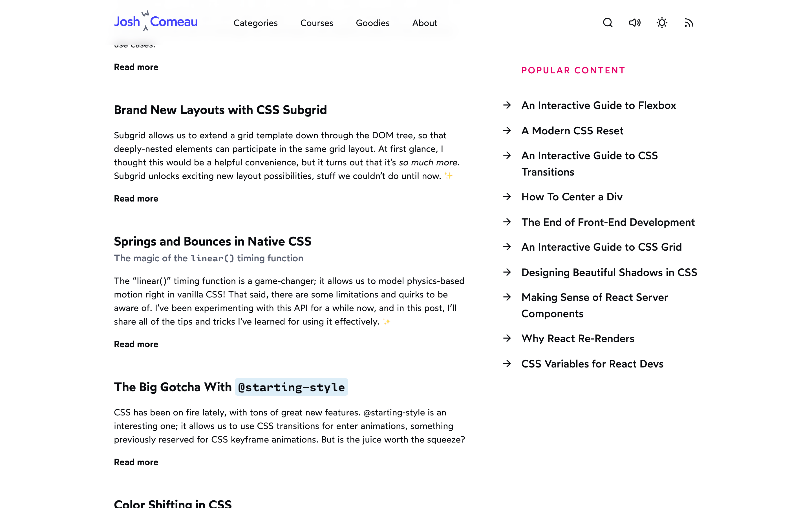Image resolution: width=812 pixels, height=508 pixels.
Task: Click the arrow icon beside CSS Variables for React Devs
Action: pos(507,364)
